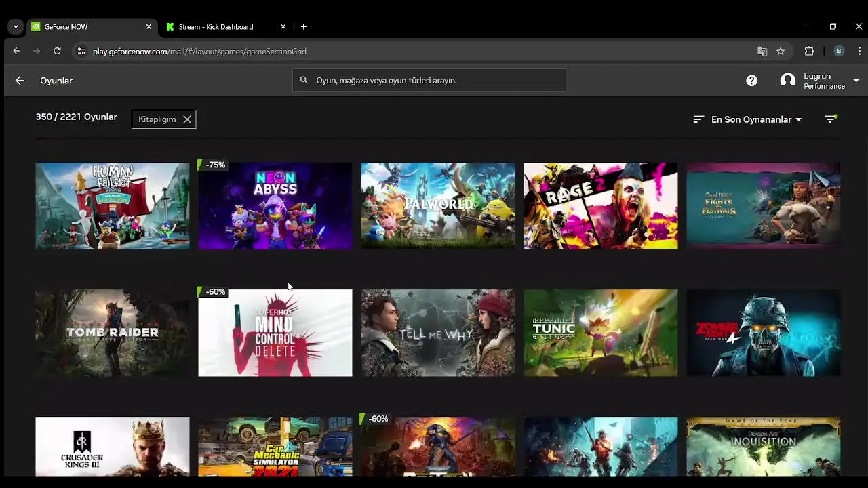Go back using the Oyunlar back arrow
868x488 pixels.
[20, 81]
